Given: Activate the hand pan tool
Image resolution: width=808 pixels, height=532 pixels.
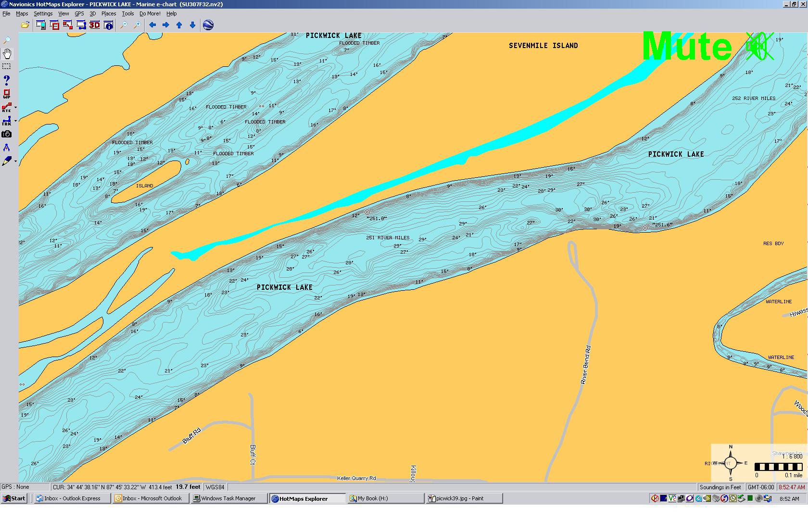Looking at the screenshot, I should pyautogui.click(x=7, y=53).
